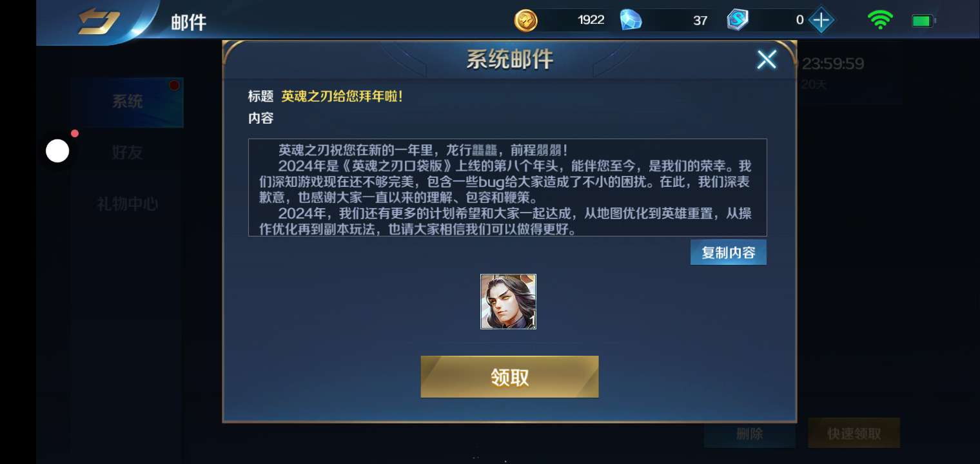
Task: Close the 系统邮件 dialog with the X
Action: [767, 60]
